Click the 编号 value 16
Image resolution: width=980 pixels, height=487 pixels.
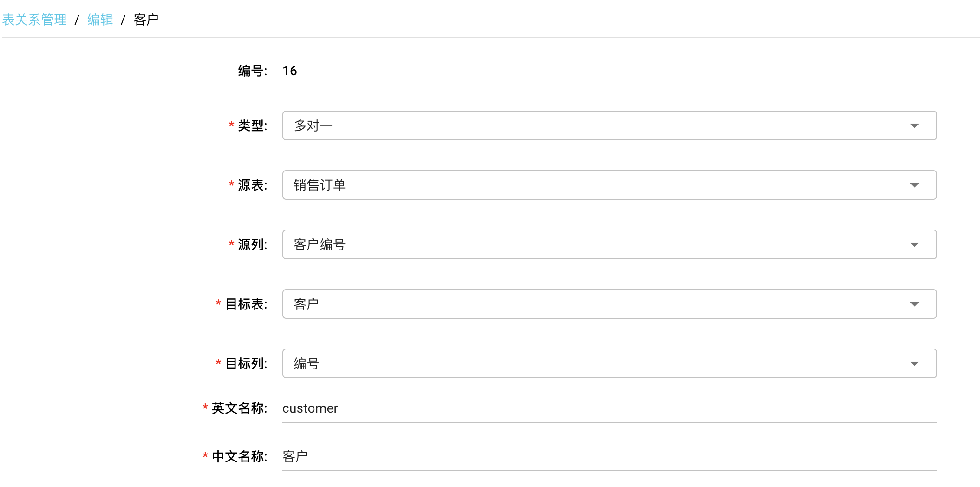[290, 71]
